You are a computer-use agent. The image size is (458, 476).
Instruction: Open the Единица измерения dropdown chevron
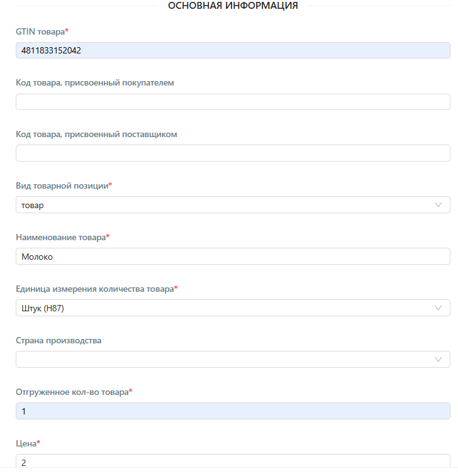click(438, 308)
